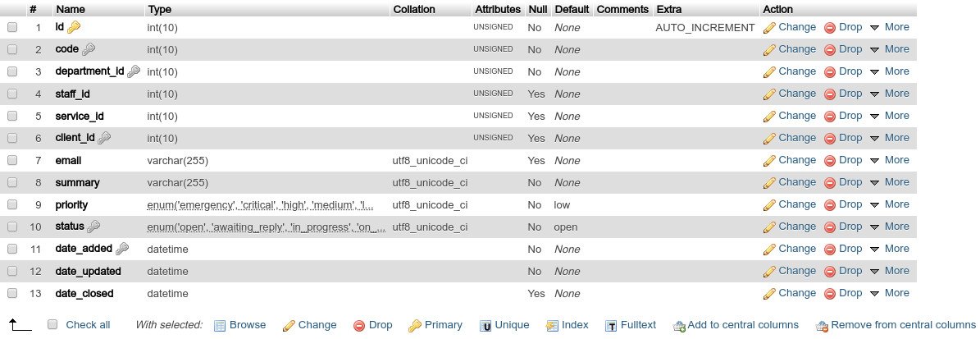Image resolution: width=980 pixels, height=339 pixels.
Task: Click the gold primary key icon beside id
Action: click(74, 27)
